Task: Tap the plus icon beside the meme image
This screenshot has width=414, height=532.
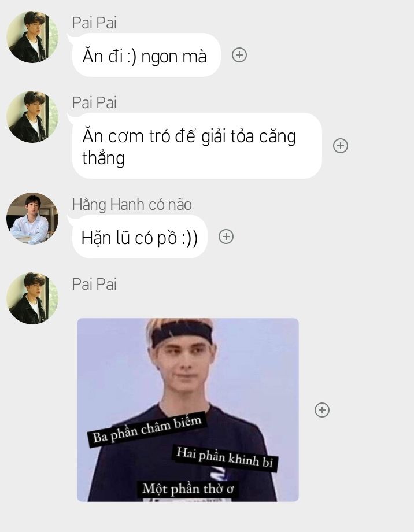Action: [x=321, y=410]
